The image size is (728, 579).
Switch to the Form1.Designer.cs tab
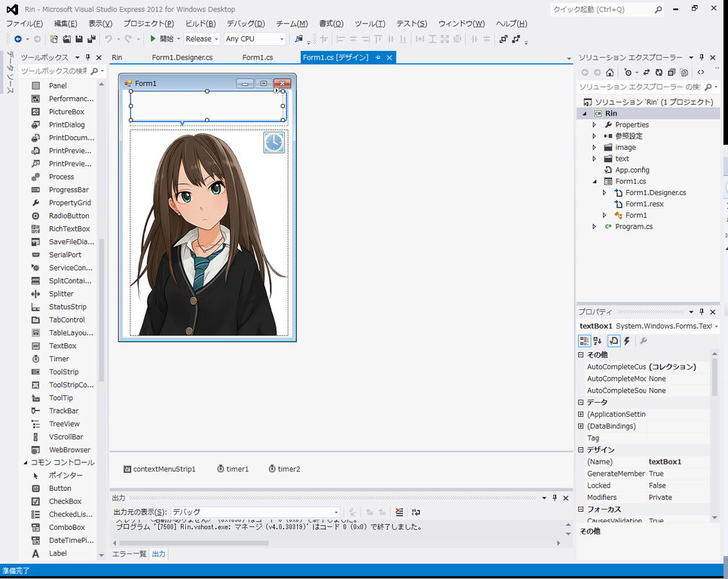(182, 57)
